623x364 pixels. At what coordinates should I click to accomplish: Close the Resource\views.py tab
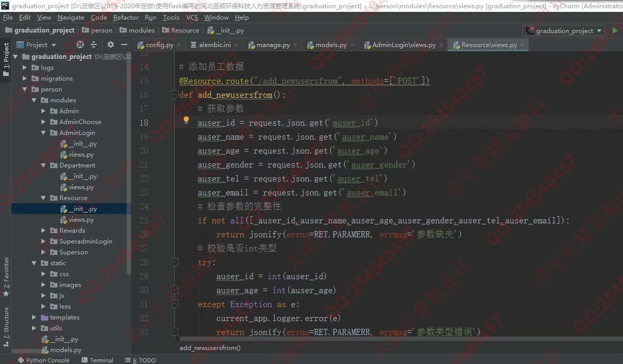[523, 45]
